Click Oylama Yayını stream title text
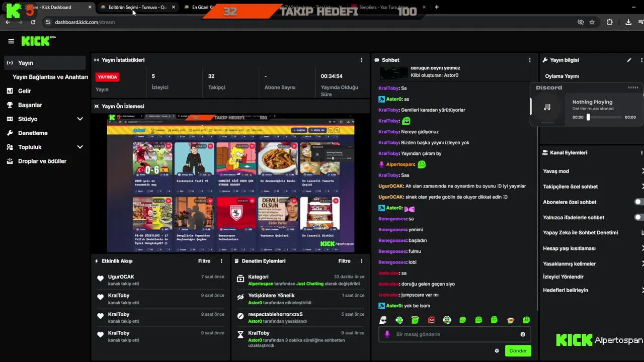This screenshot has width=644, height=362. pyautogui.click(x=562, y=76)
